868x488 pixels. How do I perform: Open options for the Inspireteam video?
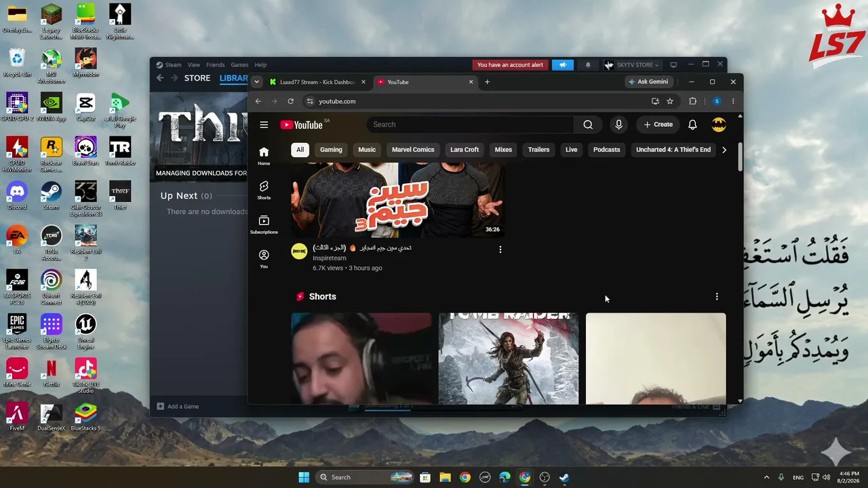[x=500, y=249]
